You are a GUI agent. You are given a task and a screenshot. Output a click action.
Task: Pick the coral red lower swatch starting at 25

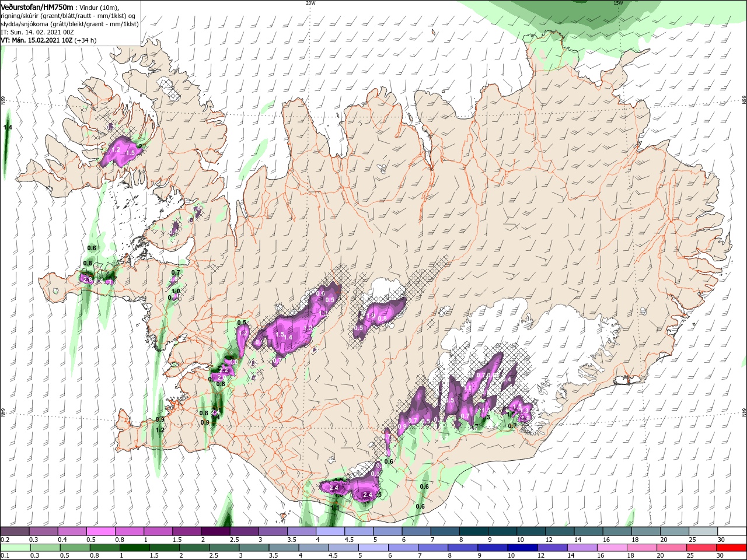[x=702, y=548]
